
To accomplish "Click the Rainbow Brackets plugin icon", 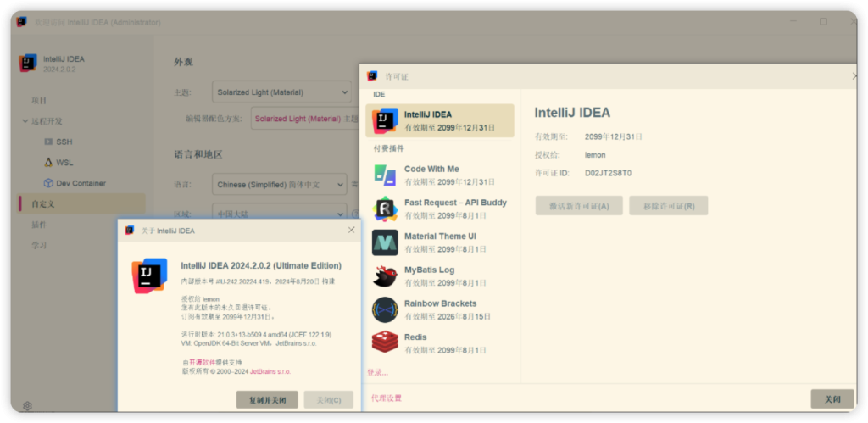I will [385, 310].
